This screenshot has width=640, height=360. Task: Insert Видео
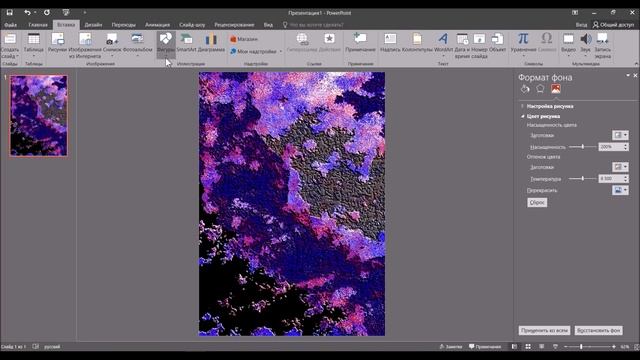(x=568, y=45)
